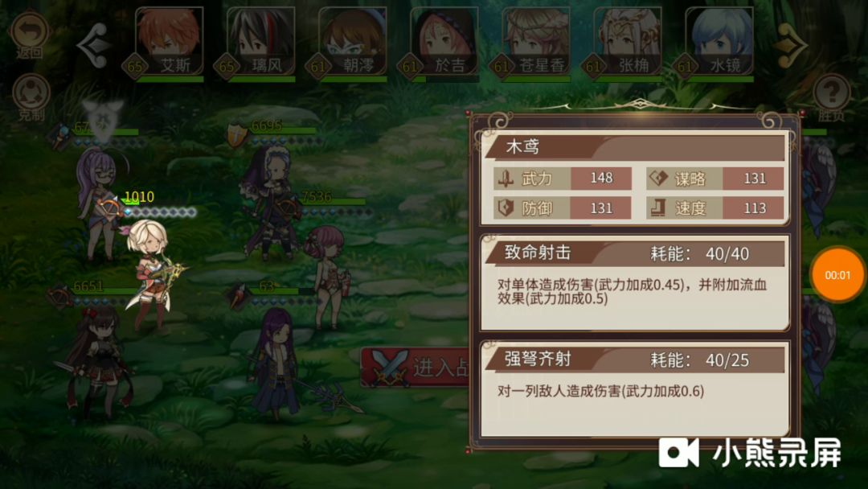Click the orange 00:01 recording timer button
Viewport: 868px width, 489px height.
tap(837, 275)
